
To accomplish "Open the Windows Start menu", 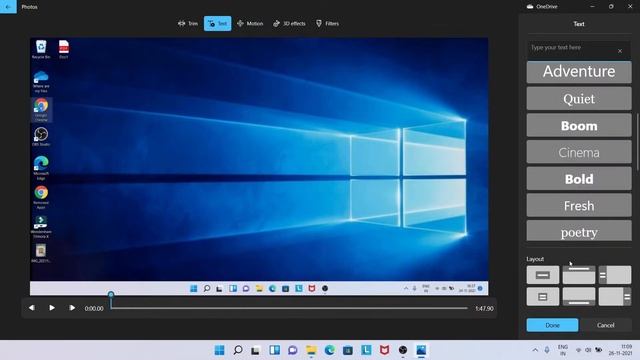I will pos(220,350).
